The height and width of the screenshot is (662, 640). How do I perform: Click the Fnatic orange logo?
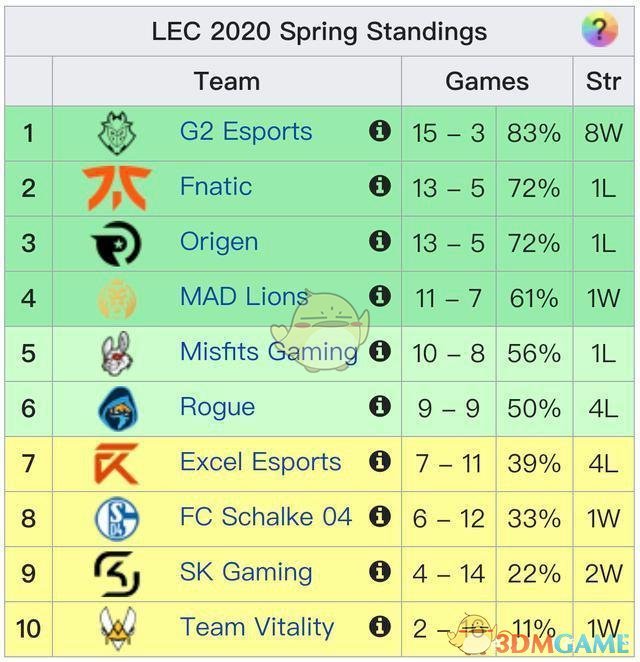[x=117, y=188]
